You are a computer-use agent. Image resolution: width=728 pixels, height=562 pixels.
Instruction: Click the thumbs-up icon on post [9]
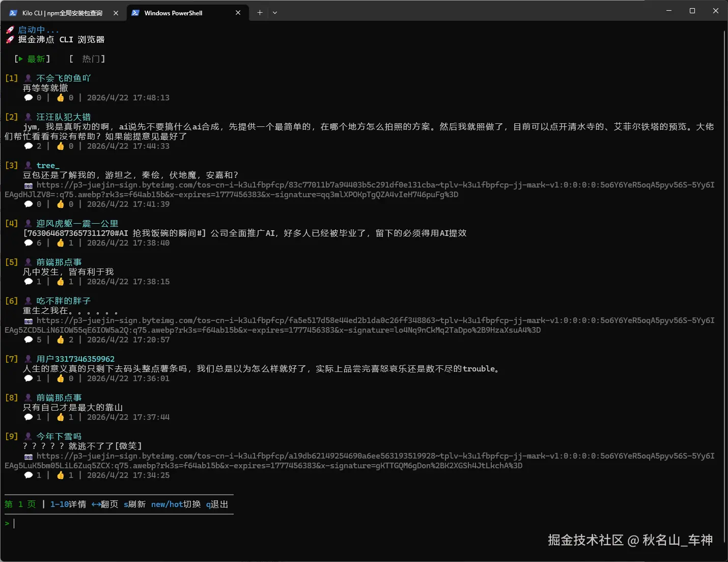point(61,475)
